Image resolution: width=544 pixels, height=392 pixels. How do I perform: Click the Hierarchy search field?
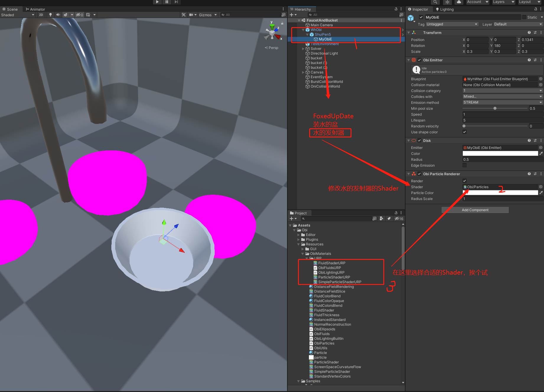click(x=353, y=15)
